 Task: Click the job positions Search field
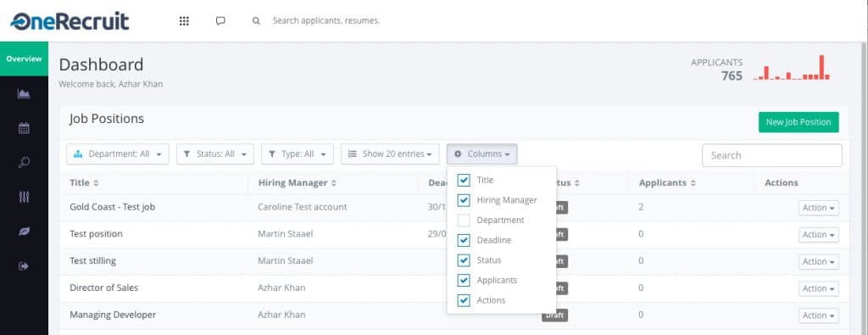tap(771, 155)
